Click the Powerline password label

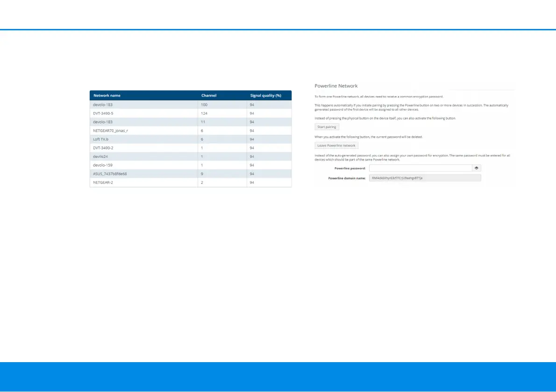pyautogui.click(x=349, y=168)
